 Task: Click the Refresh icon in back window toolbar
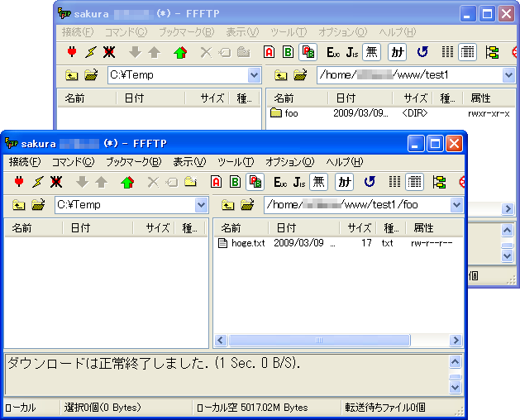[x=422, y=52]
